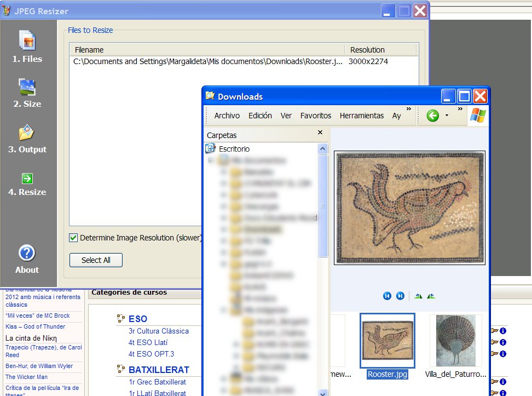Image resolution: width=532 pixels, height=396 pixels.
Task: Select the Rooster.jpg thumbnail
Action: point(387,340)
